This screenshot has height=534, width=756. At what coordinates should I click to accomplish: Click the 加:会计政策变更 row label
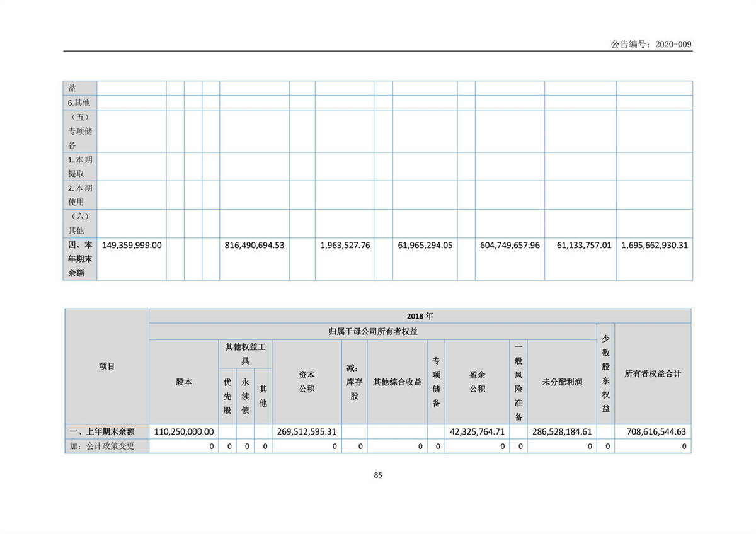tap(106, 446)
